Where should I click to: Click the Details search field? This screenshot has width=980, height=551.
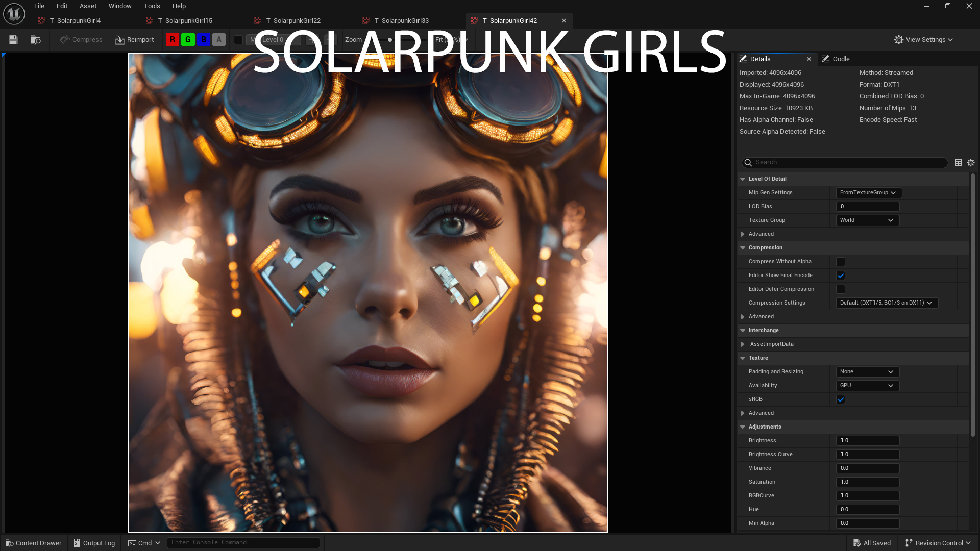point(845,162)
